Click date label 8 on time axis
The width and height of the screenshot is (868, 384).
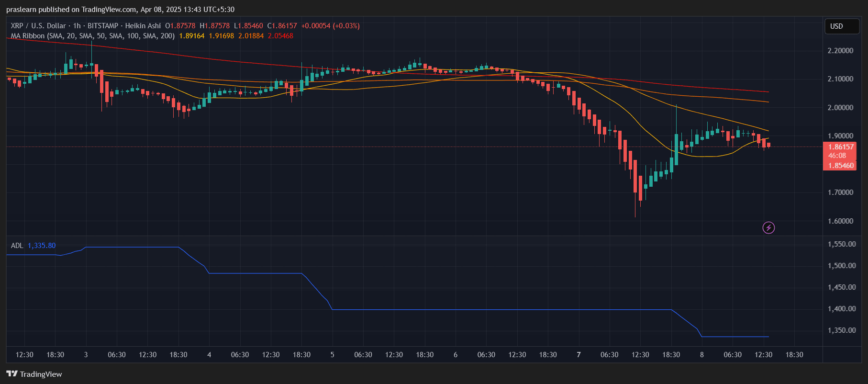pyautogui.click(x=702, y=355)
